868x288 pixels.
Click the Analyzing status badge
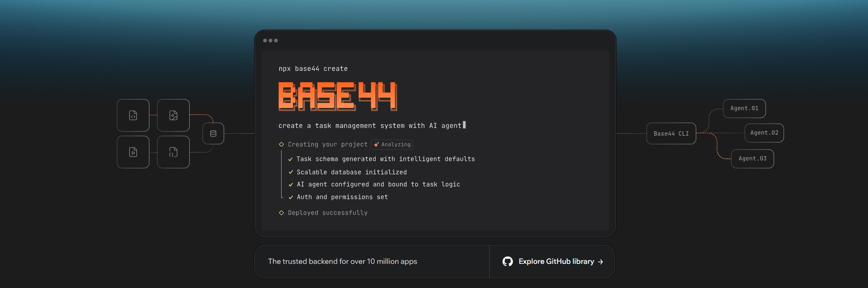point(392,145)
